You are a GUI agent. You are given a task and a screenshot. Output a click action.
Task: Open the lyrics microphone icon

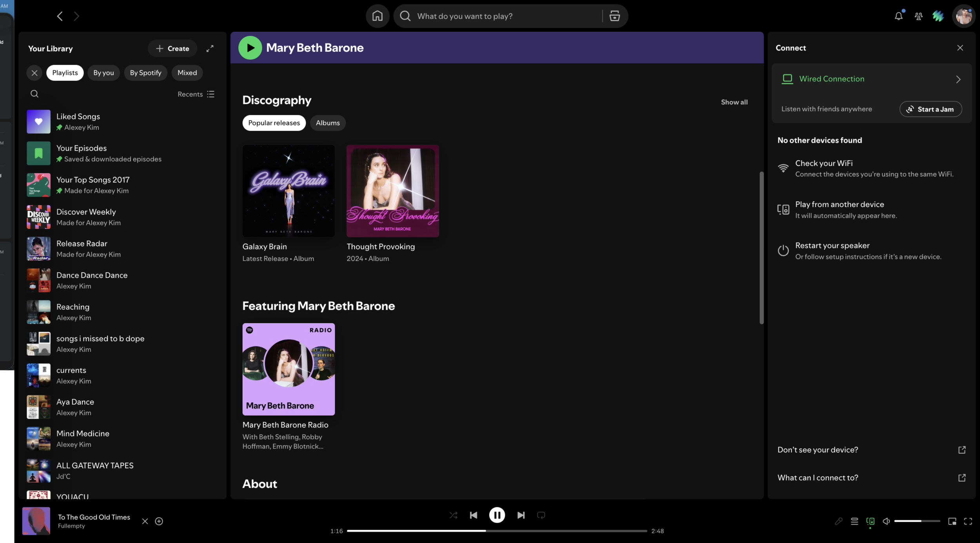coord(838,521)
